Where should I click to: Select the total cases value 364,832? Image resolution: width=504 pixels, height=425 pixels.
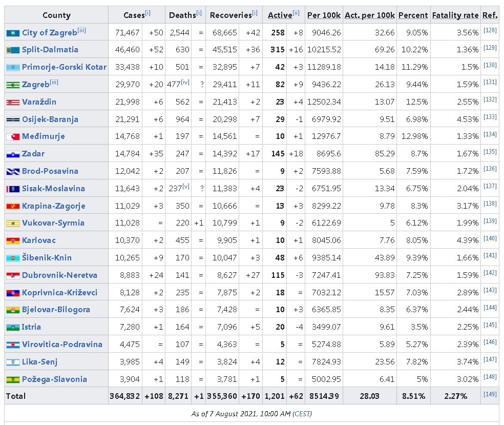tap(124, 396)
